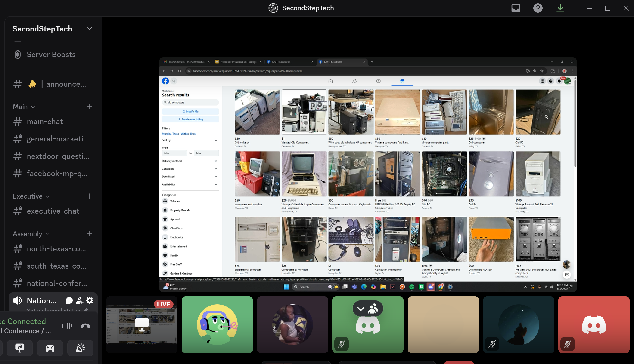Viewport: 634px width, 364px height.
Task: Add a channel to the Assembly category
Action: [90, 234]
